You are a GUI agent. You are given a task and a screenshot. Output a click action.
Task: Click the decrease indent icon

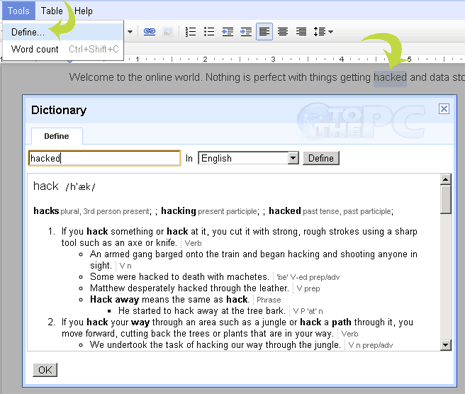point(227,32)
